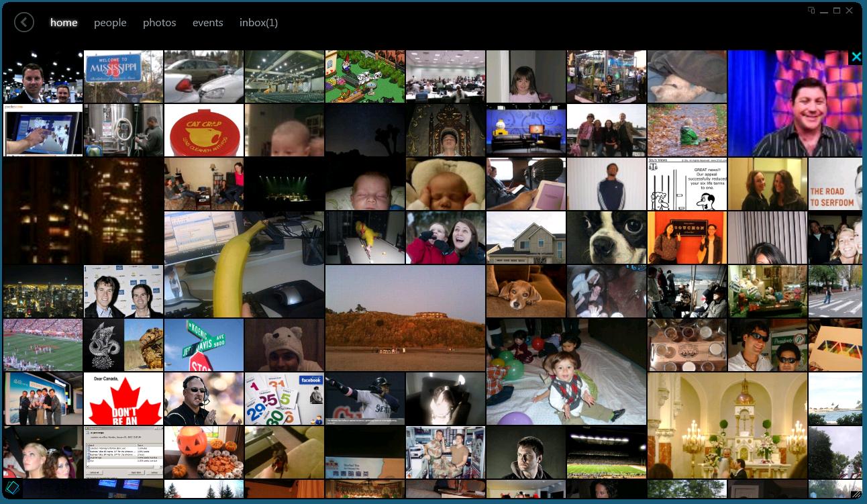Screen dimensions: 867x504
Task: Open the two soldiers in camouflage photo
Action: [446, 452]
